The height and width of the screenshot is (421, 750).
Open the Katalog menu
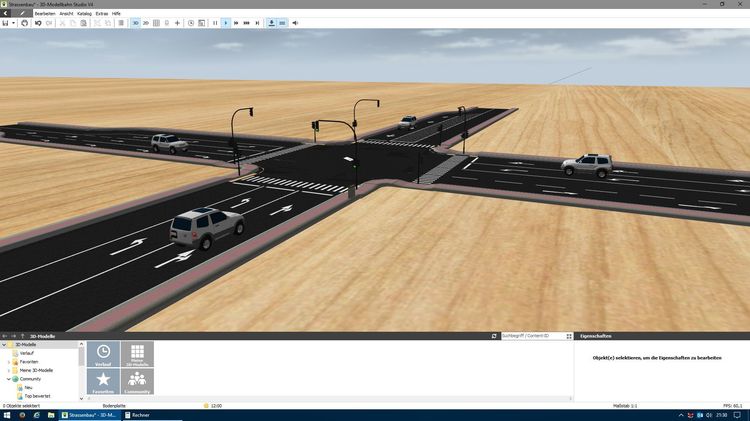pyautogui.click(x=84, y=13)
